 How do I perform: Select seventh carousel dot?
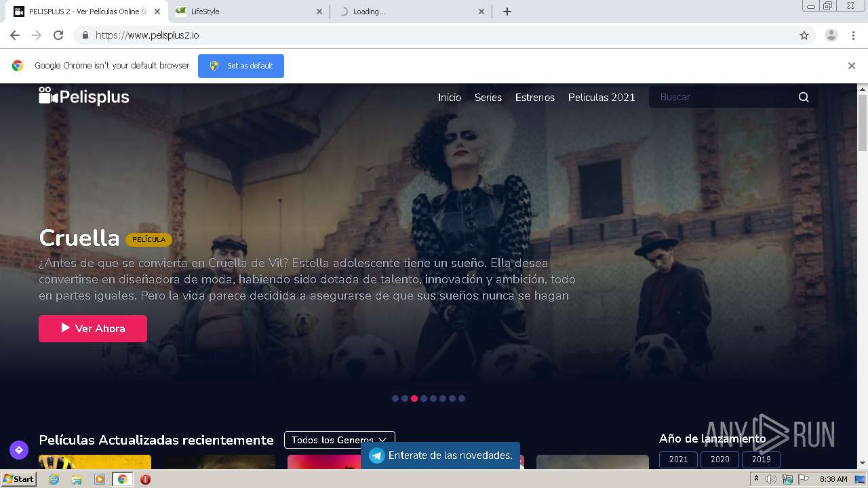[x=452, y=399]
